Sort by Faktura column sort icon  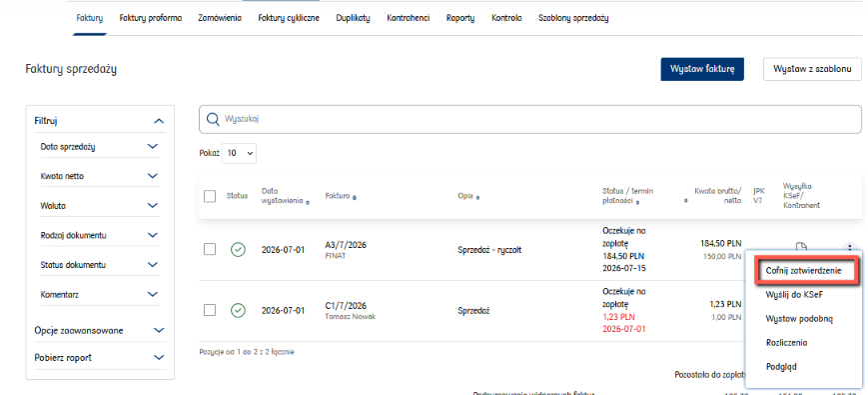click(x=355, y=197)
